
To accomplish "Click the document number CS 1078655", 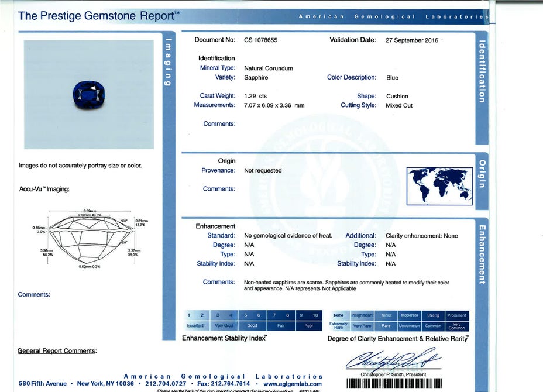I will click(260, 40).
